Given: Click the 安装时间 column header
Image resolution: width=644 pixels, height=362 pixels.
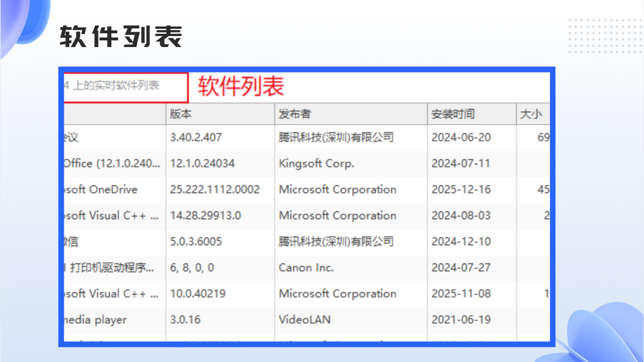Looking at the screenshot, I should pyautogui.click(x=471, y=114).
